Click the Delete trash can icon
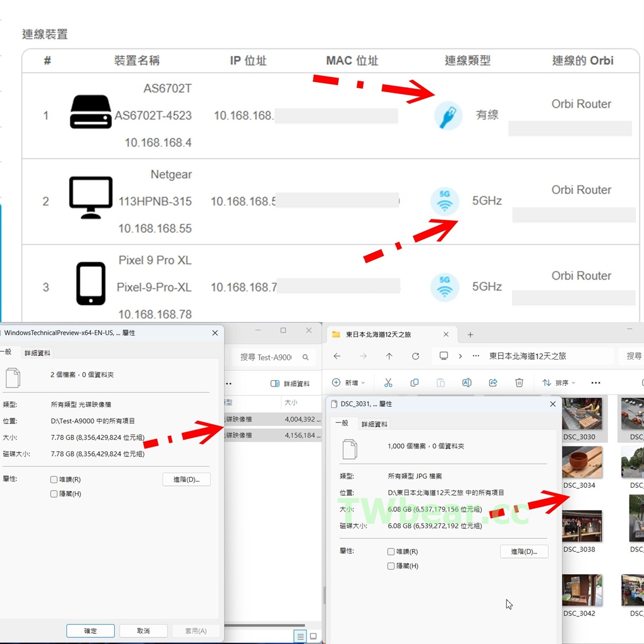Screen dimensions: 644x644 [x=519, y=383]
